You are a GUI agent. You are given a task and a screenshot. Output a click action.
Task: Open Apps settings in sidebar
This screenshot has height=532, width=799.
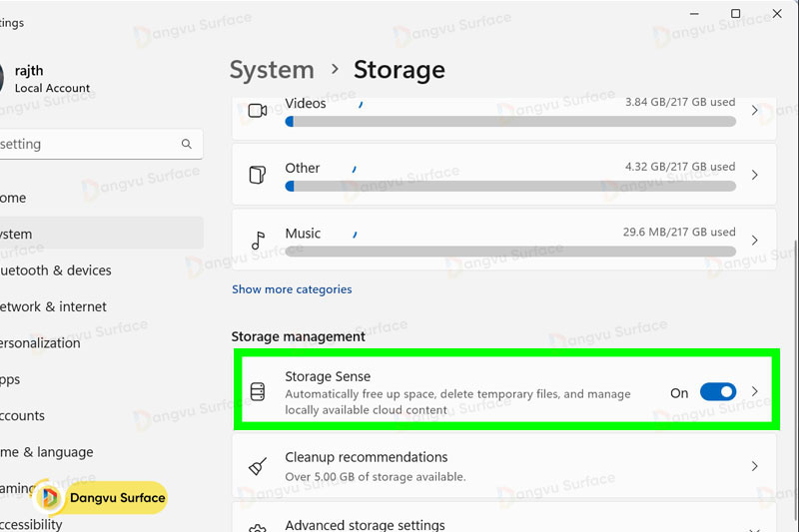pyautogui.click(x=101, y=379)
